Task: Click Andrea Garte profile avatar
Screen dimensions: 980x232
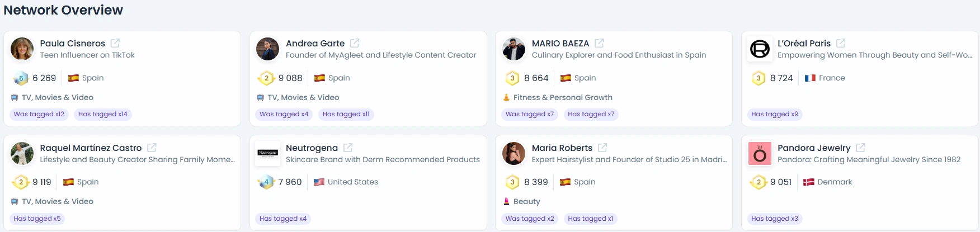Action: [267, 49]
